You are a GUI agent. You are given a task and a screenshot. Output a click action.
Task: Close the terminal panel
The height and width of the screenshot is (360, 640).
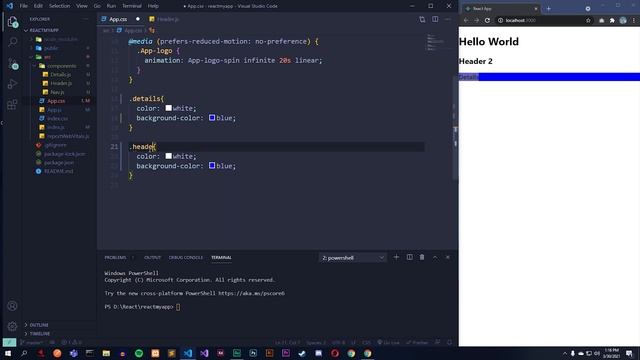(448, 257)
